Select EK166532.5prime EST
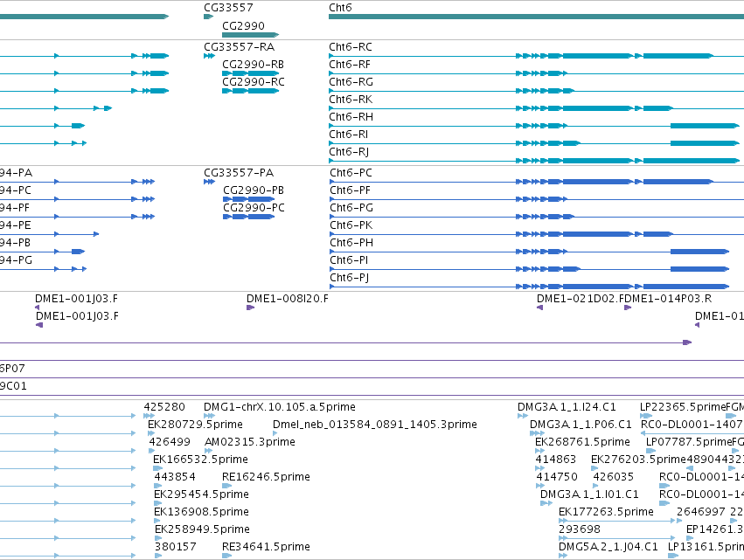The height and width of the screenshot is (560, 744). click(x=200, y=460)
